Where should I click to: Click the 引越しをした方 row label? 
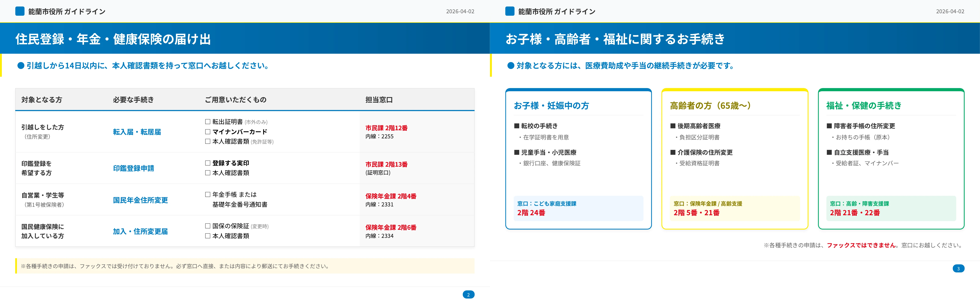tap(43, 127)
